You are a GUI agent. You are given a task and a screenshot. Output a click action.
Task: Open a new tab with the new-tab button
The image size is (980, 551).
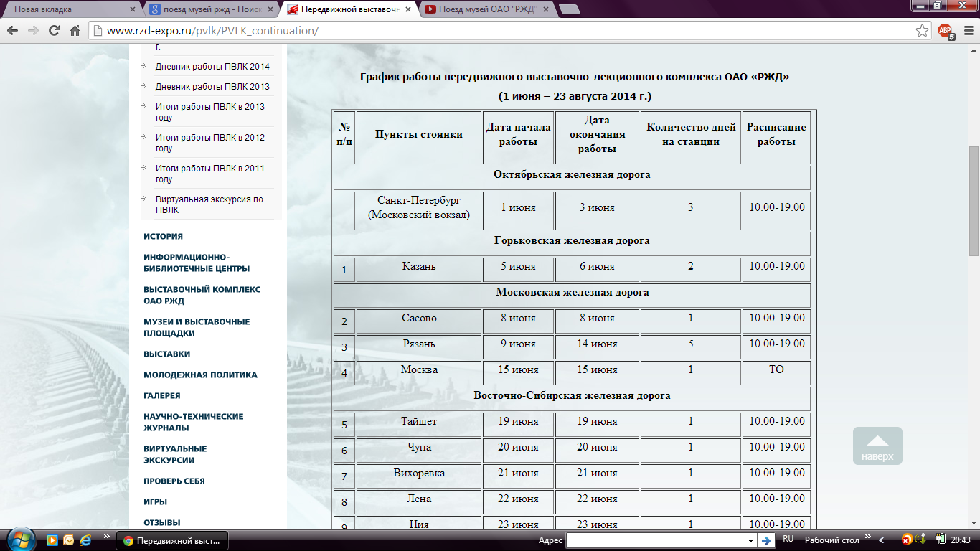[x=569, y=9]
